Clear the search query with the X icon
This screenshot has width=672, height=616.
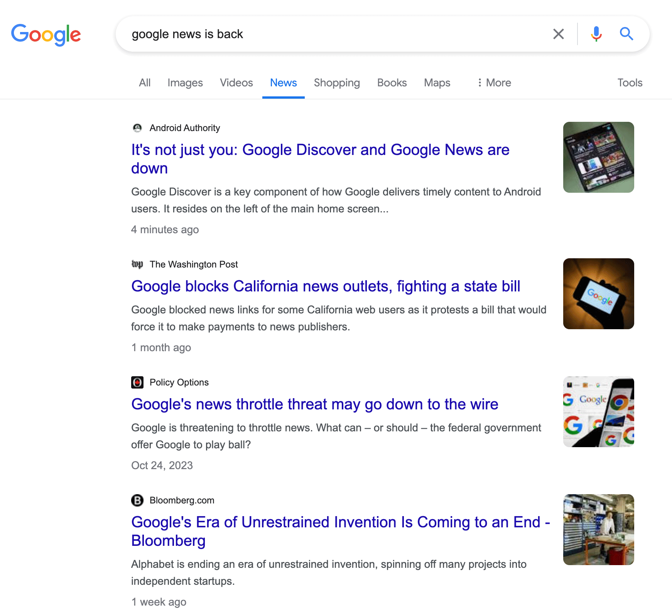(x=558, y=34)
